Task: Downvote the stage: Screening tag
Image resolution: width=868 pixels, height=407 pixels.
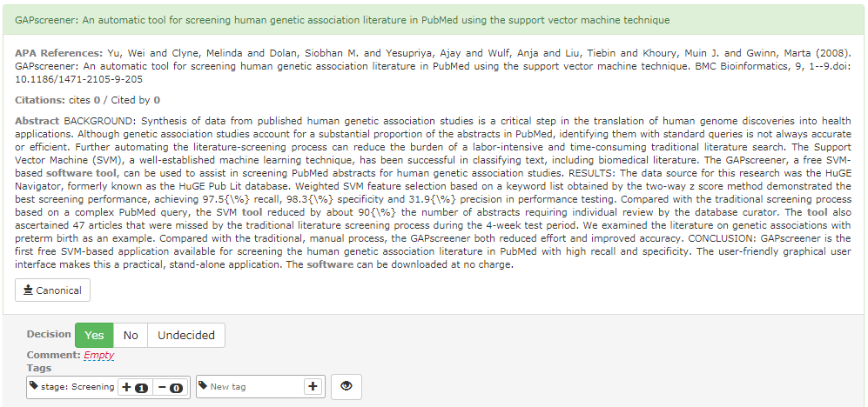Action: [170, 387]
